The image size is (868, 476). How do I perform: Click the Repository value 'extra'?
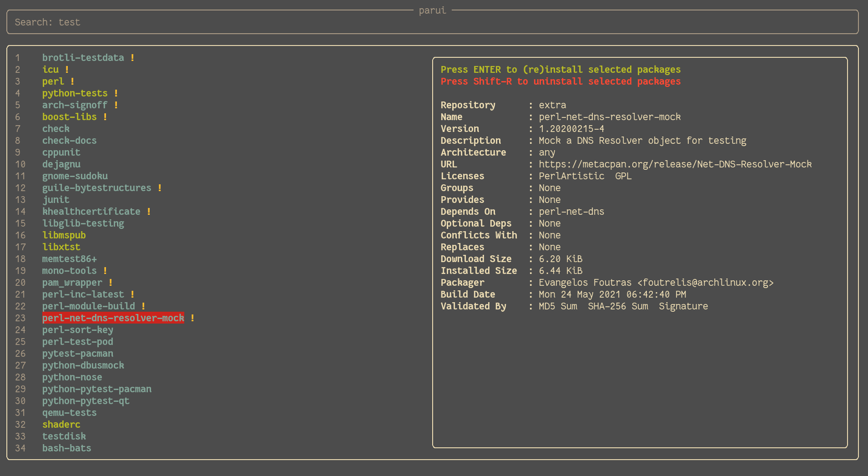[x=552, y=105]
